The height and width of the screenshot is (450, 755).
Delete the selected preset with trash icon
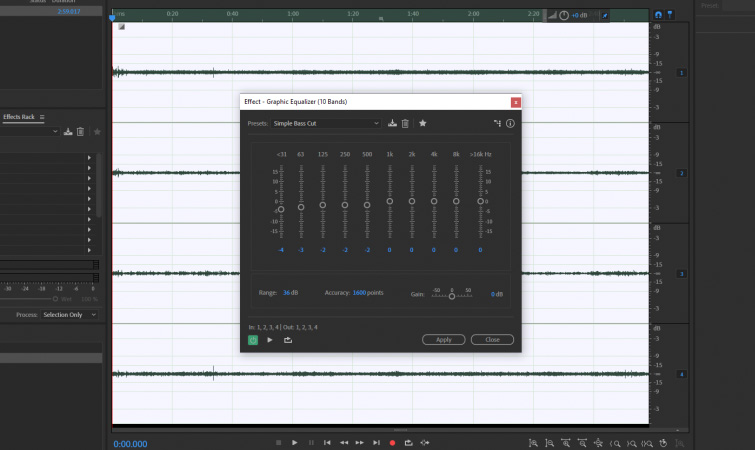point(405,123)
